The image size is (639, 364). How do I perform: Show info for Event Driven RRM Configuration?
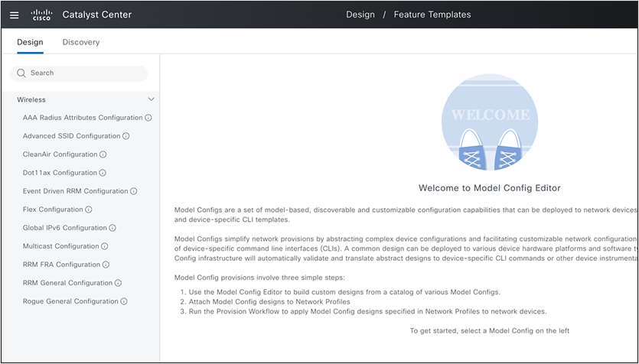coord(134,191)
